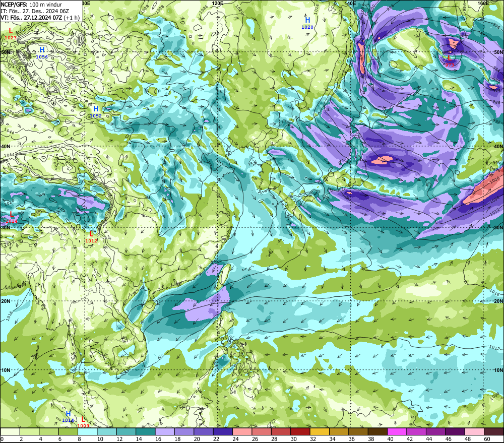This screenshot has height=443, width=504.
Task: Pick the dark maroon swatch after 60
Action: (x=494, y=432)
